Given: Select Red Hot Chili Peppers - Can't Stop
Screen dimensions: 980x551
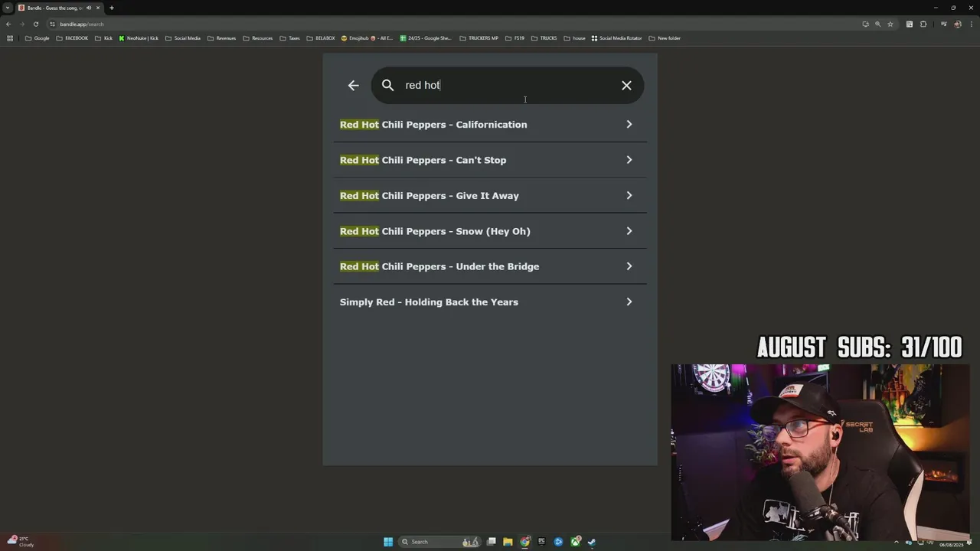Looking at the screenshot, I should (490, 160).
